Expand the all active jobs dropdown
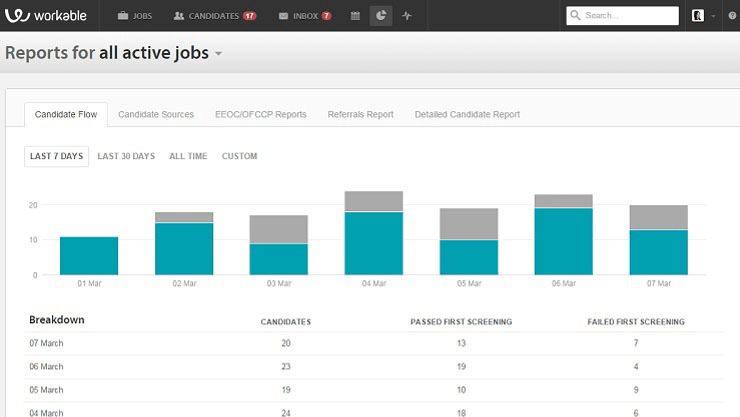 [x=219, y=53]
